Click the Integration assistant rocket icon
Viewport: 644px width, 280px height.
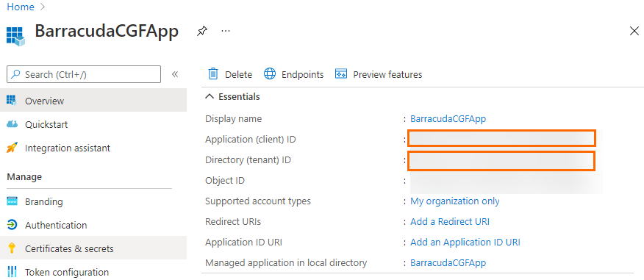[x=12, y=148]
